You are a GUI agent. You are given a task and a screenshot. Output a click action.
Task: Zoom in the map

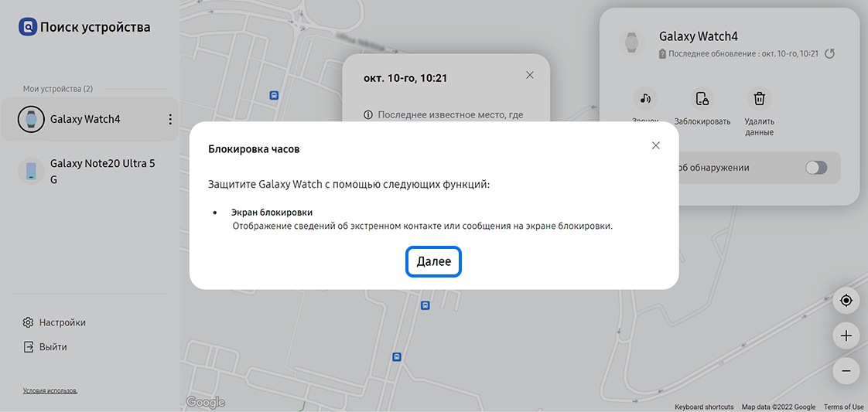pos(846,335)
